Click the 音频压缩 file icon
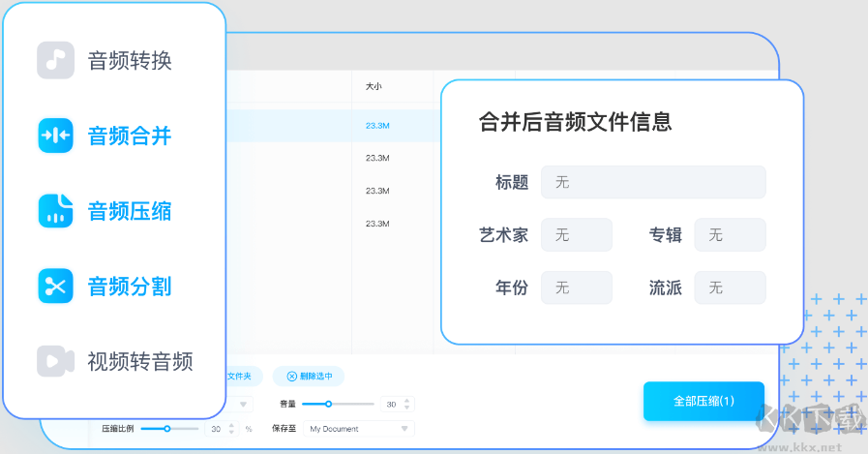 point(55,210)
